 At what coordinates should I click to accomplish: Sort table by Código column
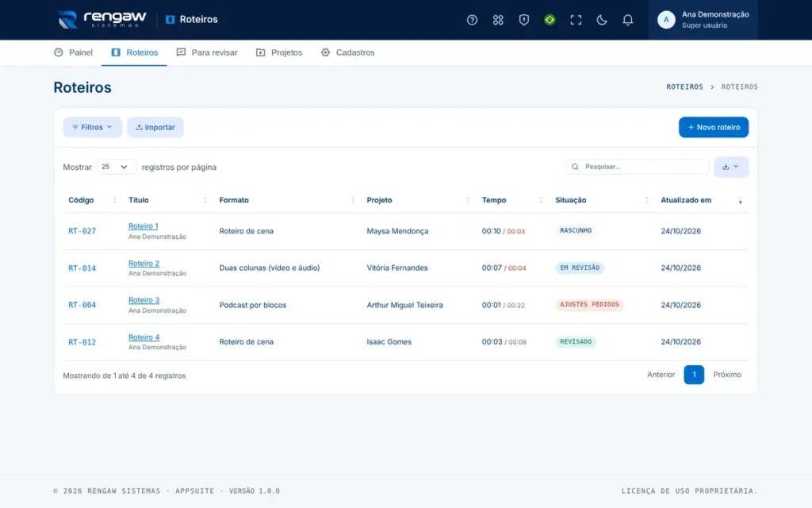click(x=91, y=200)
